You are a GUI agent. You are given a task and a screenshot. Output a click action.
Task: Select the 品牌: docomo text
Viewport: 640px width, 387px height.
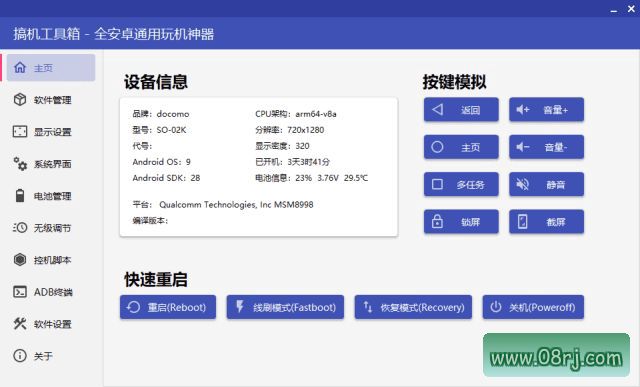pyautogui.click(x=161, y=114)
